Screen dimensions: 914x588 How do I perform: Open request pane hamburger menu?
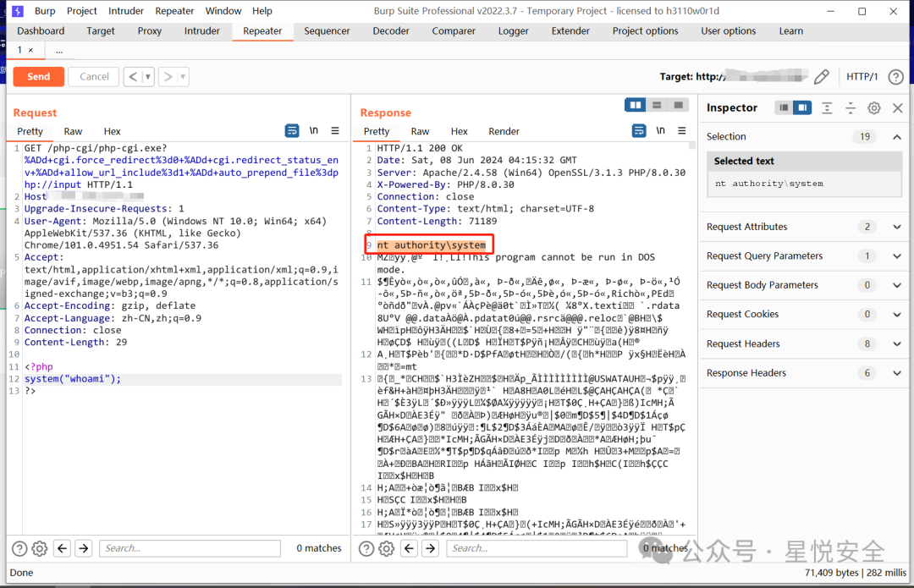[335, 130]
